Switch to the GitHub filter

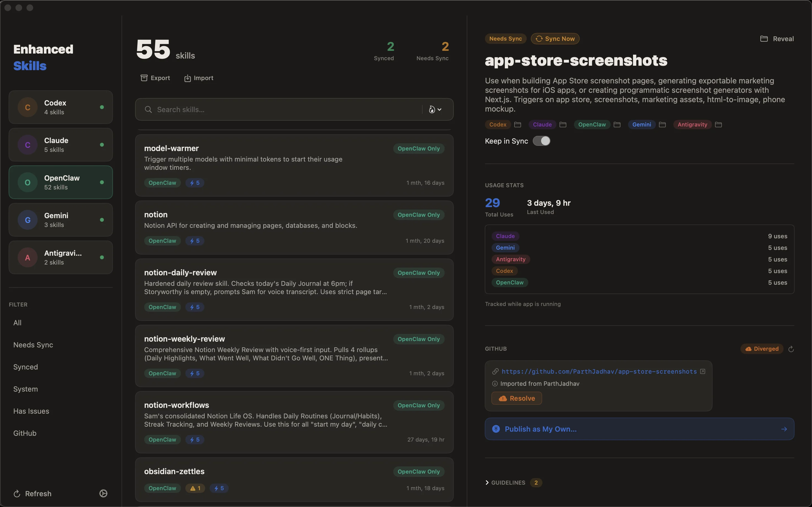click(25, 433)
